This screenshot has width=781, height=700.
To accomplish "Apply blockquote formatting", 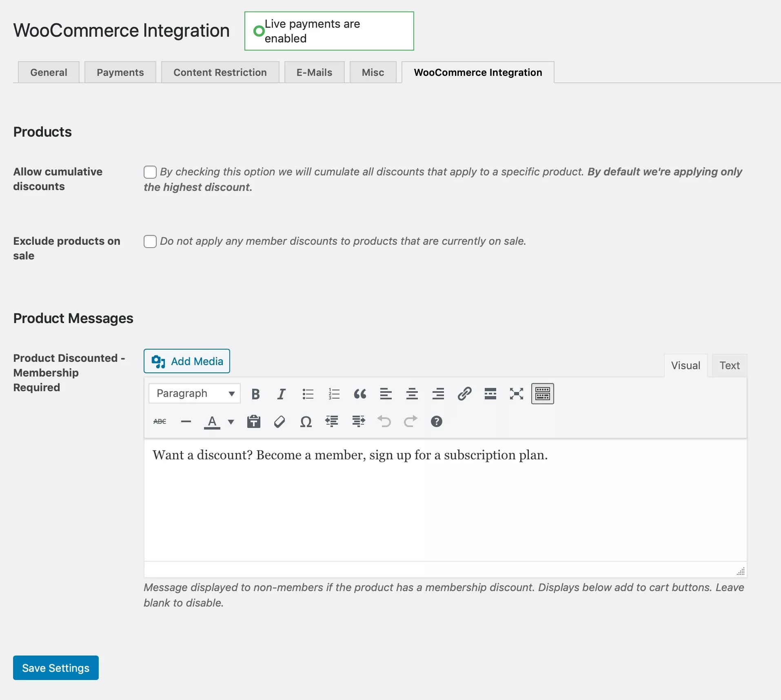I will click(360, 394).
